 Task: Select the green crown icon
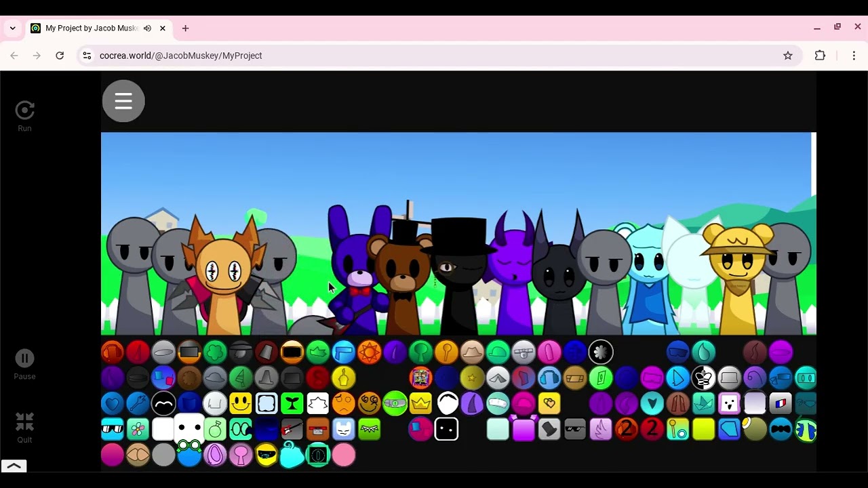318,352
